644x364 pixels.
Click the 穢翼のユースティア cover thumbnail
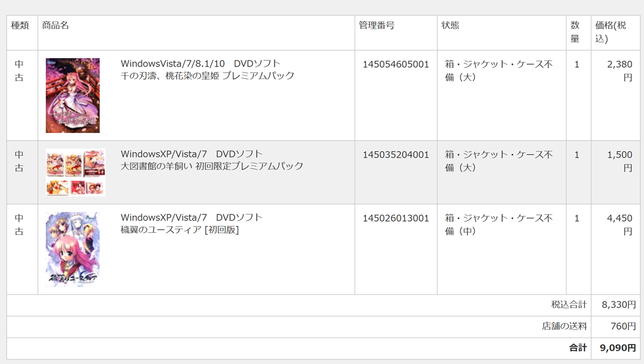[73, 249]
